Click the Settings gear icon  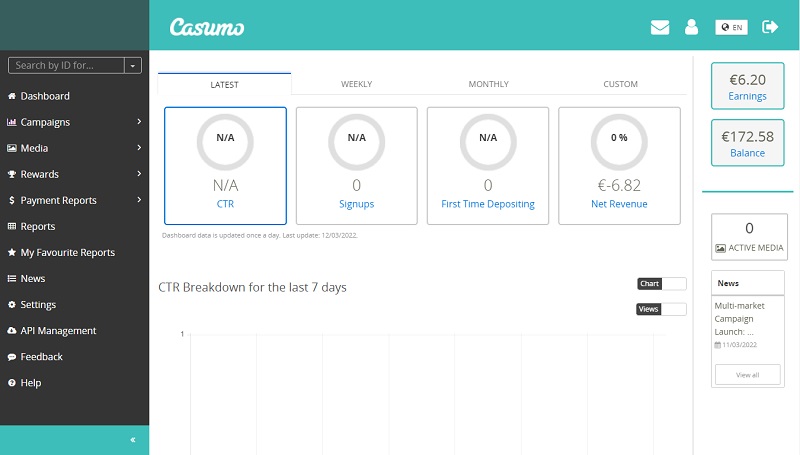click(x=12, y=305)
